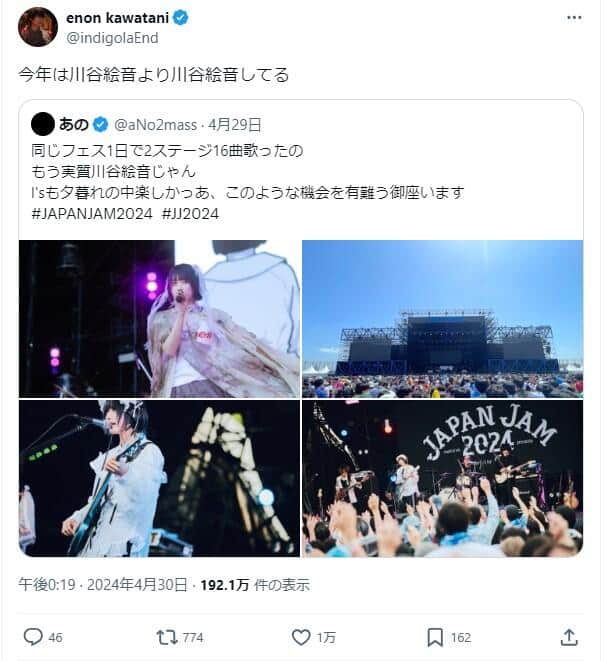Screen dimensions: 604x661
Task: Open enon kawatani's profile avatar
Action: click(x=38, y=27)
